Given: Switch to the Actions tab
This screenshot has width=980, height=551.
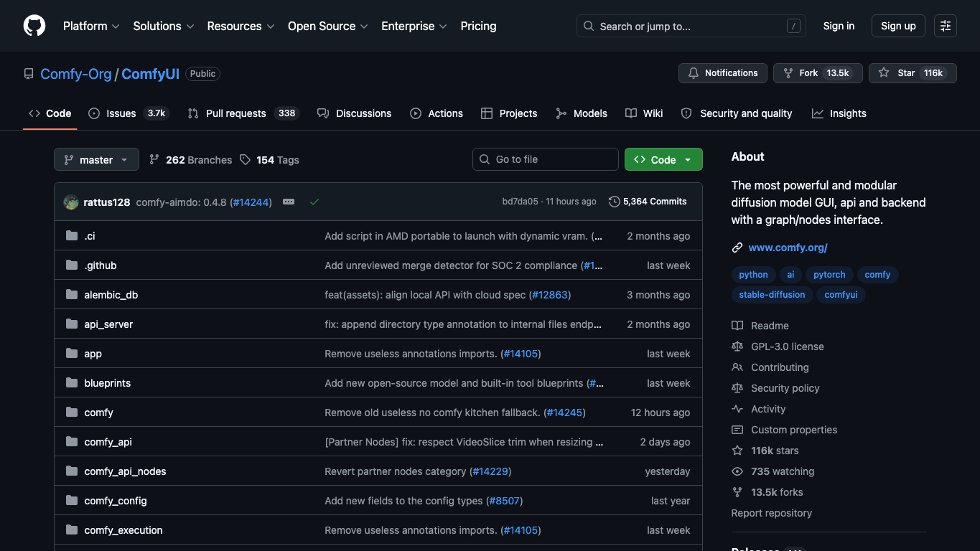Looking at the screenshot, I should (437, 113).
